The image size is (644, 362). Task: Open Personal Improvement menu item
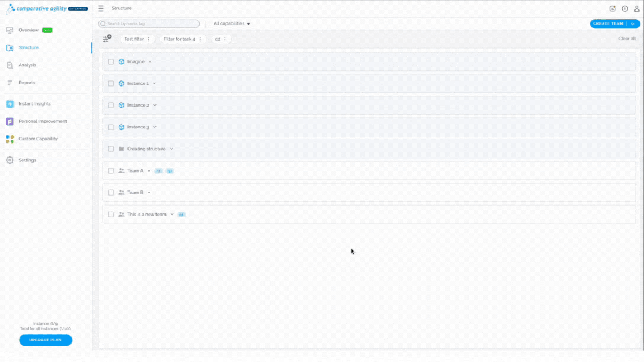(42, 121)
